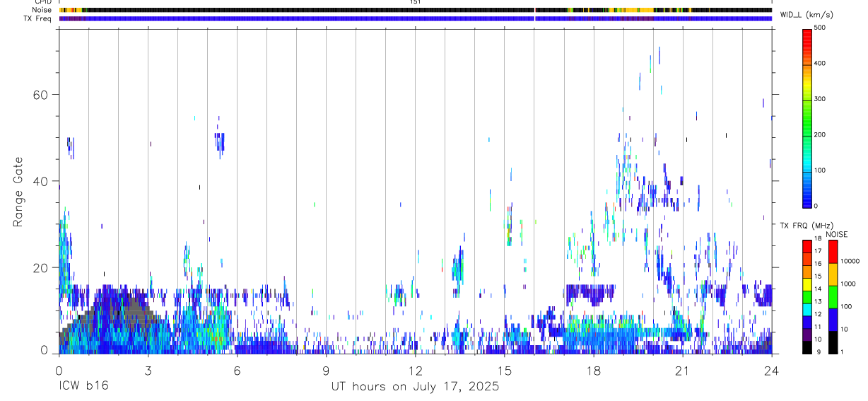Click the y-axis tick label '60'
The height and width of the screenshot is (401, 868).
39,95
